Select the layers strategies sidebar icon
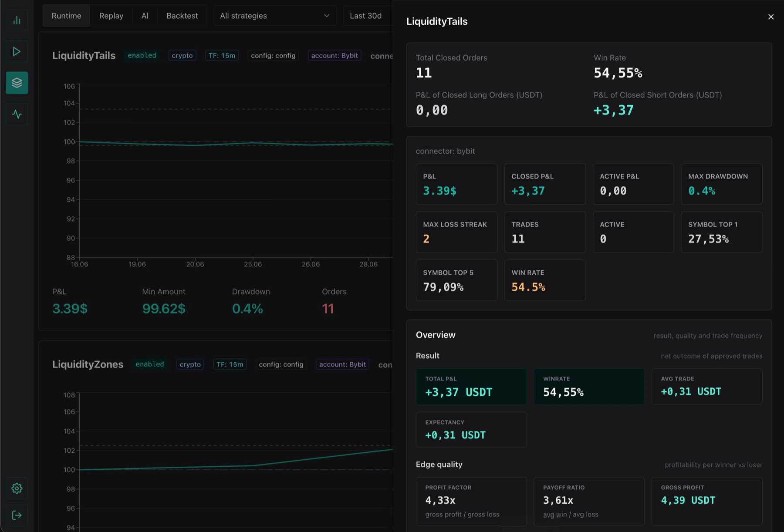This screenshot has width=784, height=532. coord(17,83)
